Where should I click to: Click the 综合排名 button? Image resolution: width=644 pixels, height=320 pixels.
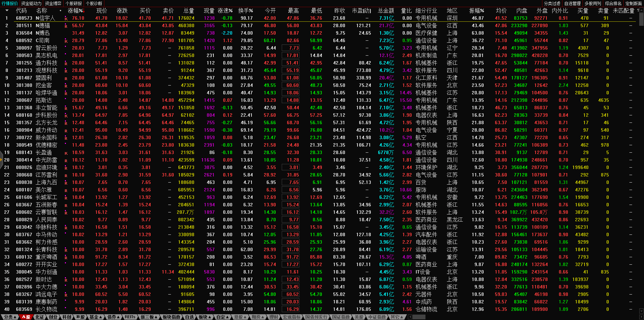click(x=613, y=3)
